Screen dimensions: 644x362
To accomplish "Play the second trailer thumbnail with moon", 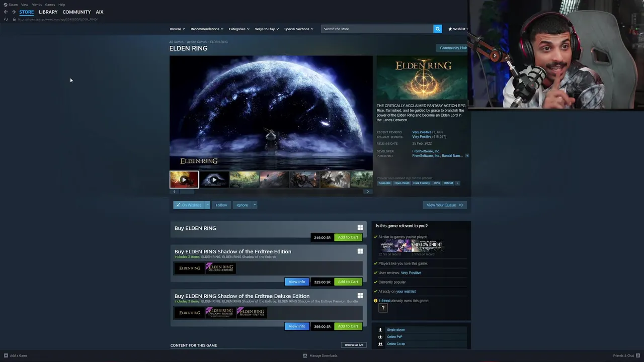I will pyautogui.click(x=214, y=179).
